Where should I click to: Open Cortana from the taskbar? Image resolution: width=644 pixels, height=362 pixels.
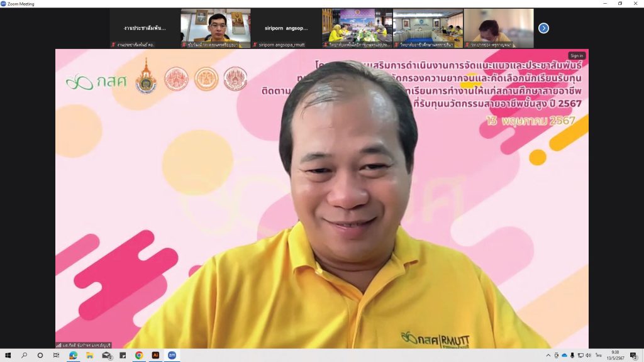pos(40,356)
